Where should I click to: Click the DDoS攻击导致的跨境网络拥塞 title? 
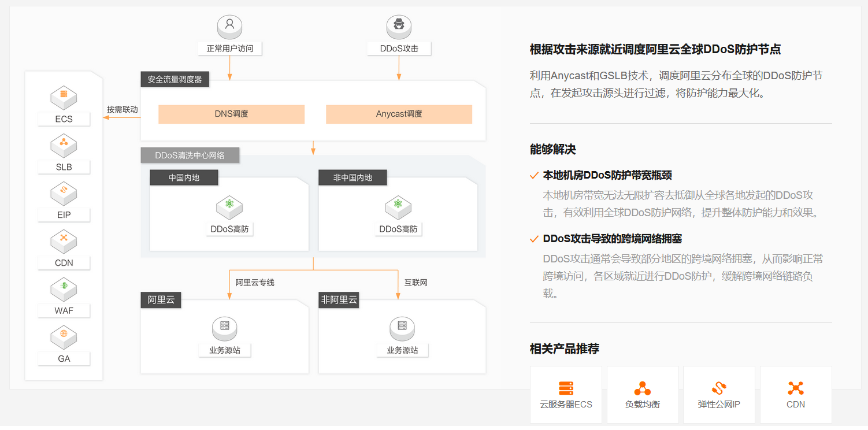tap(613, 239)
